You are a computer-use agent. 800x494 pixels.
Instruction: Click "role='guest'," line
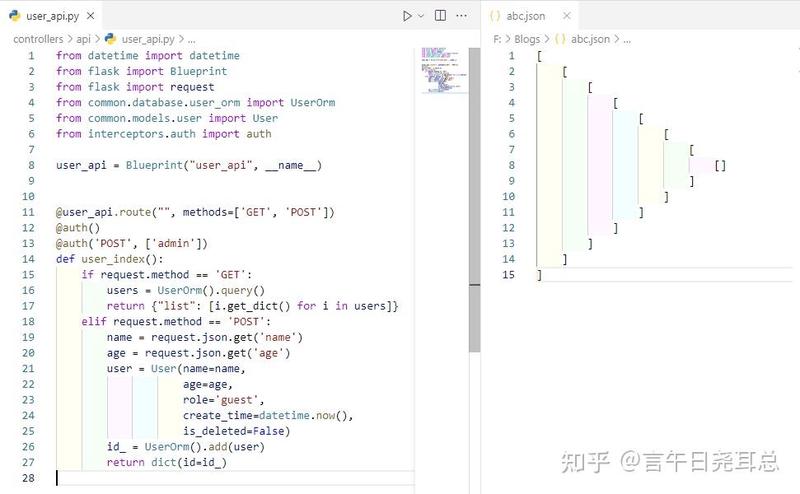[223, 400]
